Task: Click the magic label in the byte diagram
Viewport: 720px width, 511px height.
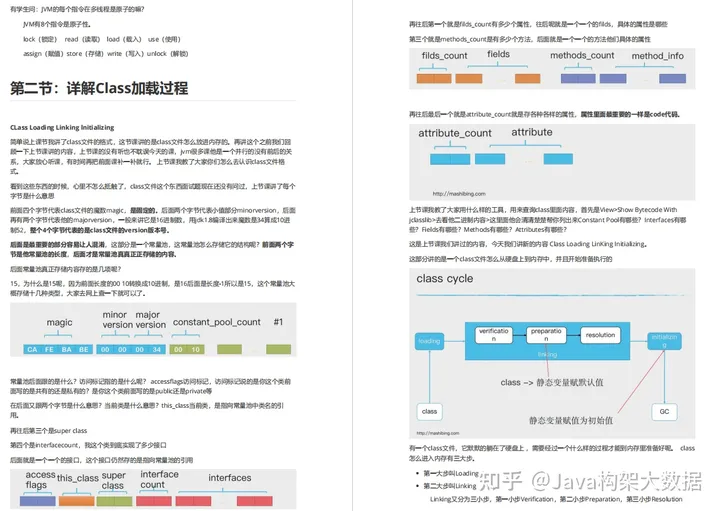Action: point(59,322)
